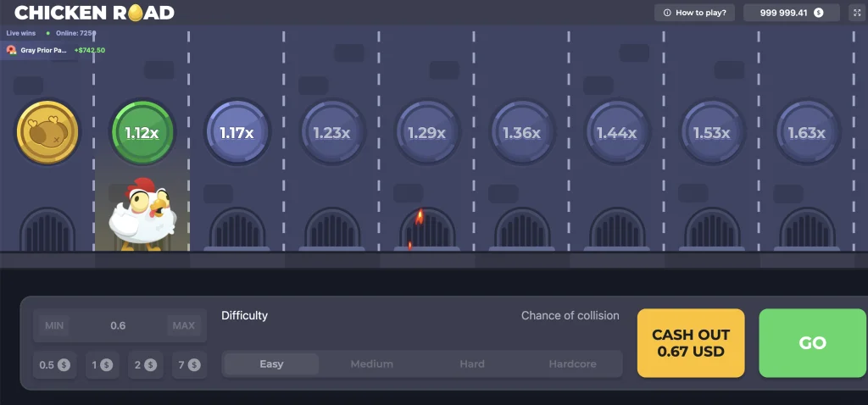868x405 pixels.
Task: Select the 1.29x multiplier coin
Action: [427, 132]
